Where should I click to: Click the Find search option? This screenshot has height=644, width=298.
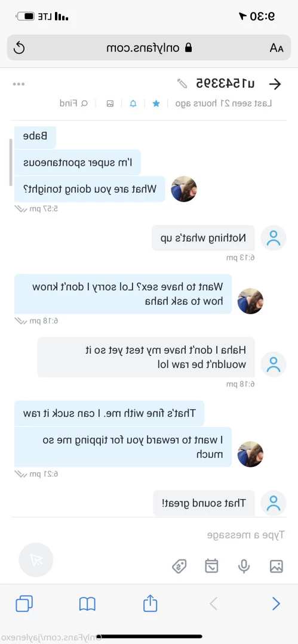pyautogui.click(x=73, y=103)
